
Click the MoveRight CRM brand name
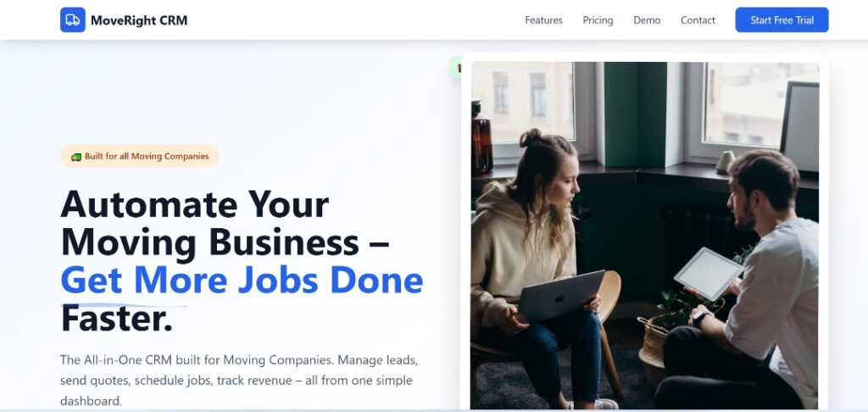pos(139,20)
